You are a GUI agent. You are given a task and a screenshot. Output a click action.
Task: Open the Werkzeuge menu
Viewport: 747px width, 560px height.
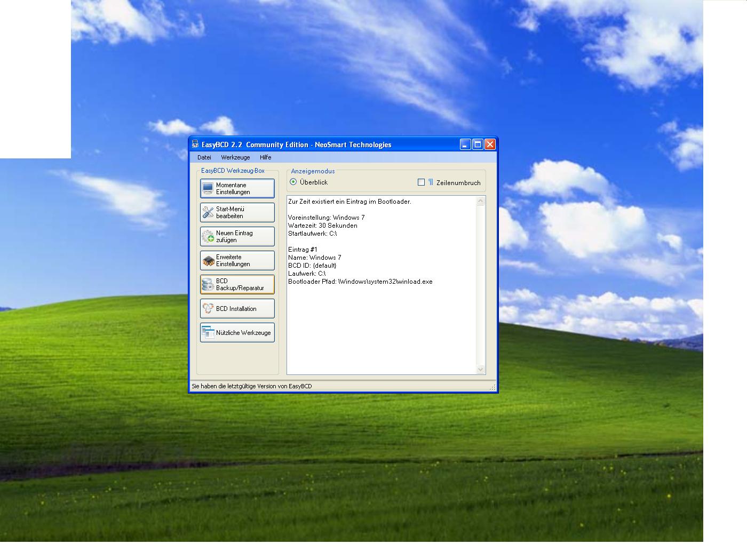click(x=235, y=157)
